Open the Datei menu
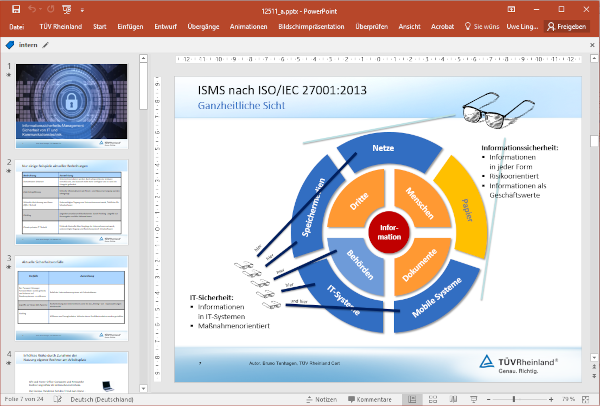 [17, 27]
